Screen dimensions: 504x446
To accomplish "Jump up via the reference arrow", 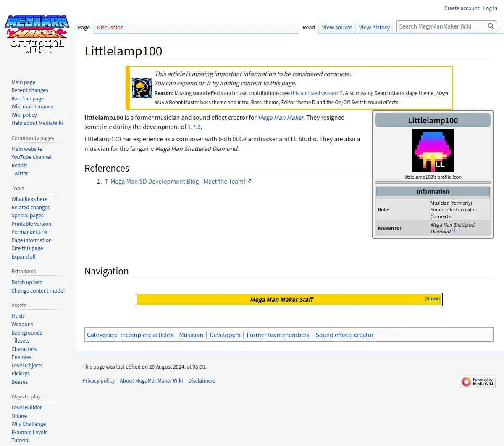I will (106, 182).
